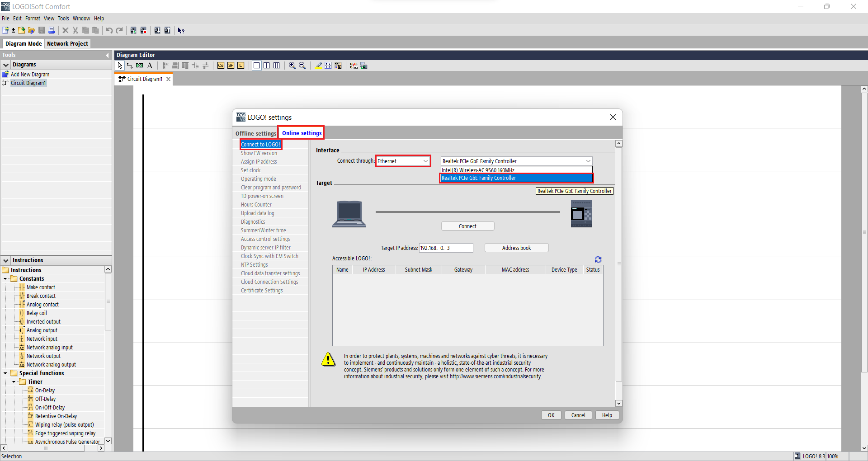Click the Cancel button in LOGO! settings

click(x=578, y=415)
